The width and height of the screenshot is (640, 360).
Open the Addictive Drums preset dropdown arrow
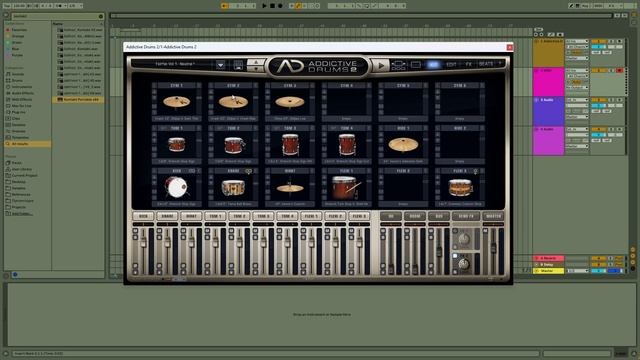tap(220, 65)
